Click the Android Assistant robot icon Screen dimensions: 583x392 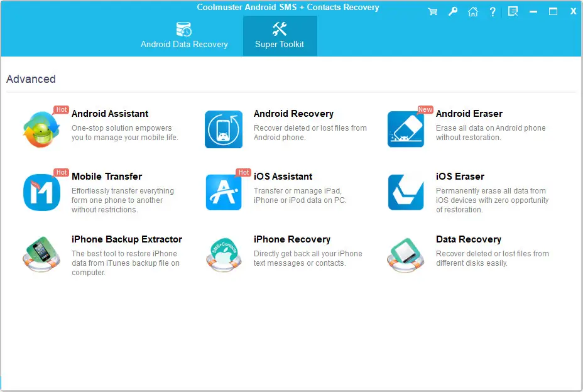pos(41,129)
